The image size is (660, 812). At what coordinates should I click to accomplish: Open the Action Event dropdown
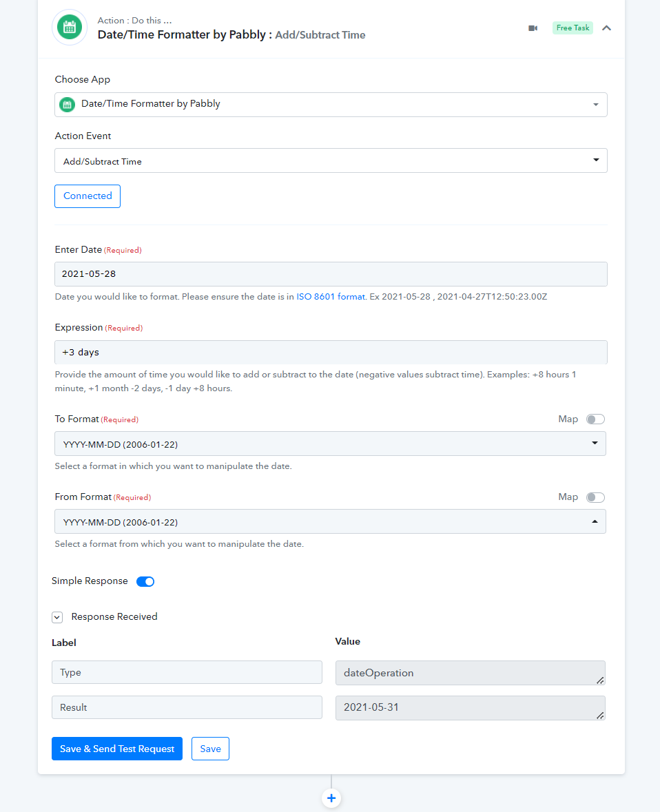331,160
